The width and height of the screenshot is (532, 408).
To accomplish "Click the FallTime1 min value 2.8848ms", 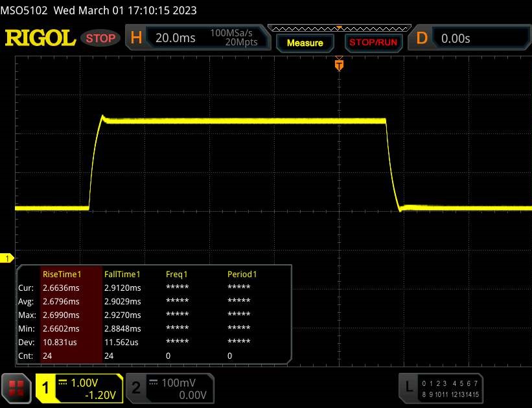I will pos(122,328).
